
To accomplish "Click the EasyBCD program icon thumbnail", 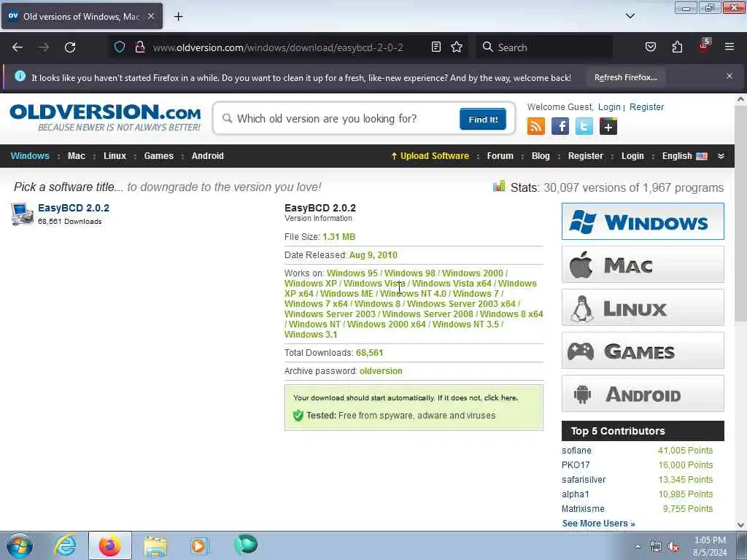I will [22, 214].
